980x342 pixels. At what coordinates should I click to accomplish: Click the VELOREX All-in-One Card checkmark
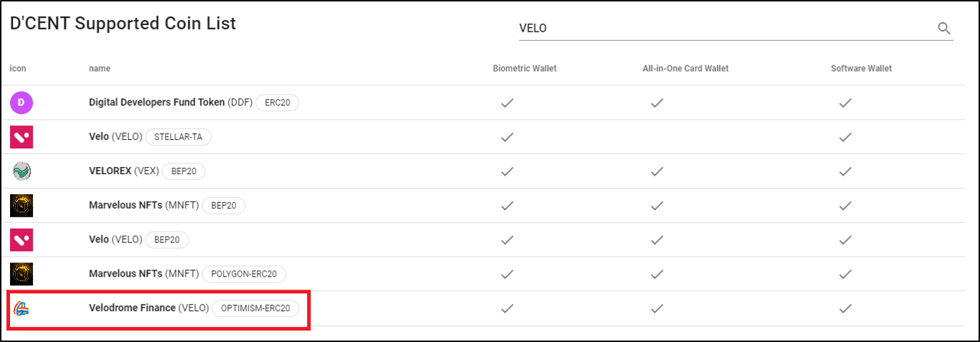tap(656, 171)
